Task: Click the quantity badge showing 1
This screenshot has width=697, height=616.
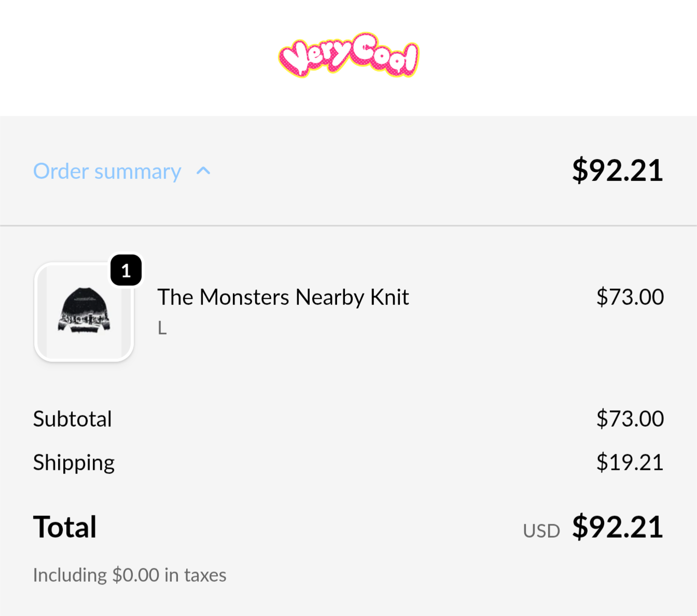Action: coord(126,270)
